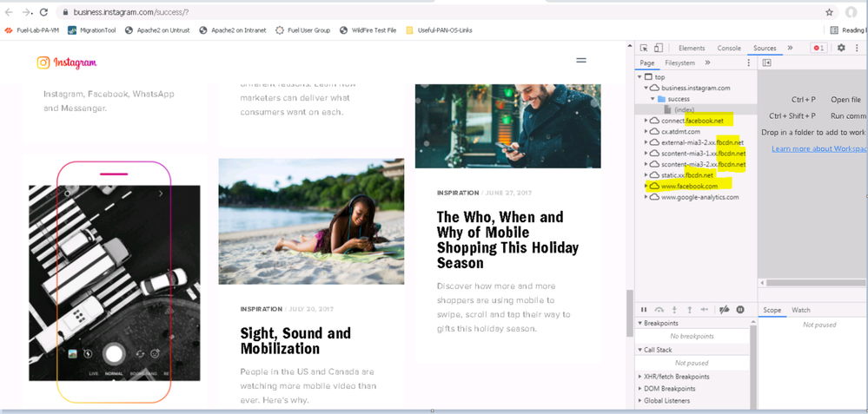The height and width of the screenshot is (414, 868).
Task: Expand the www.google-analytics.com node
Action: click(x=646, y=197)
